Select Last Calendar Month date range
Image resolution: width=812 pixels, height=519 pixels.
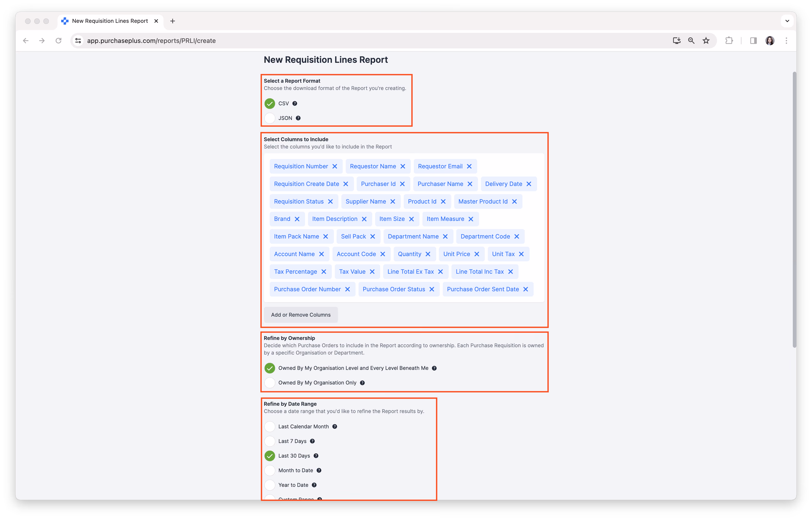270,427
